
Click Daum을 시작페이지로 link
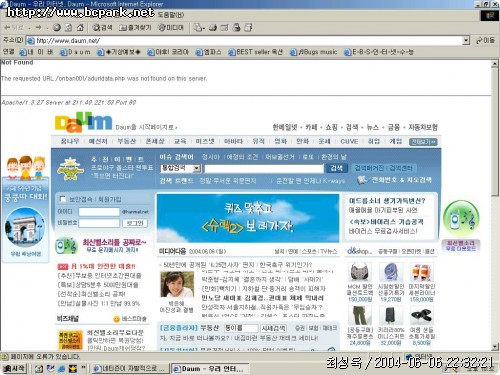(x=146, y=128)
